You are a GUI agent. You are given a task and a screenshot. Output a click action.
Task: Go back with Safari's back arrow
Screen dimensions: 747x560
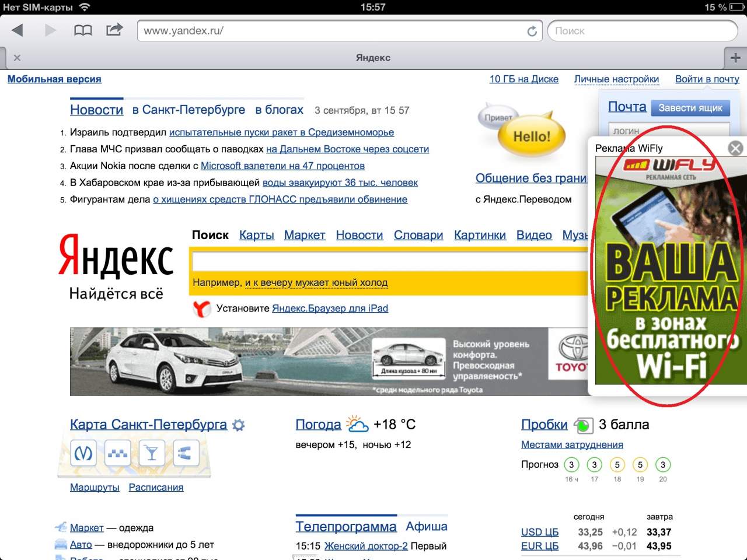click(x=17, y=30)
